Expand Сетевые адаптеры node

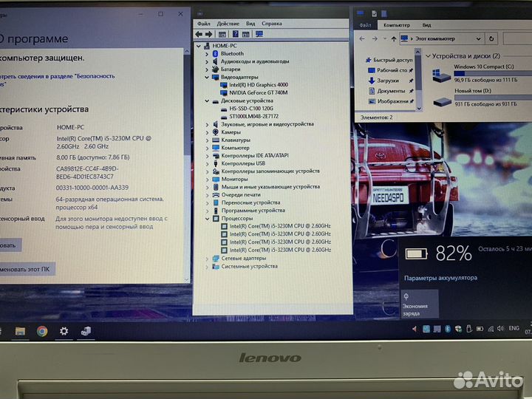tap(208, 259)
